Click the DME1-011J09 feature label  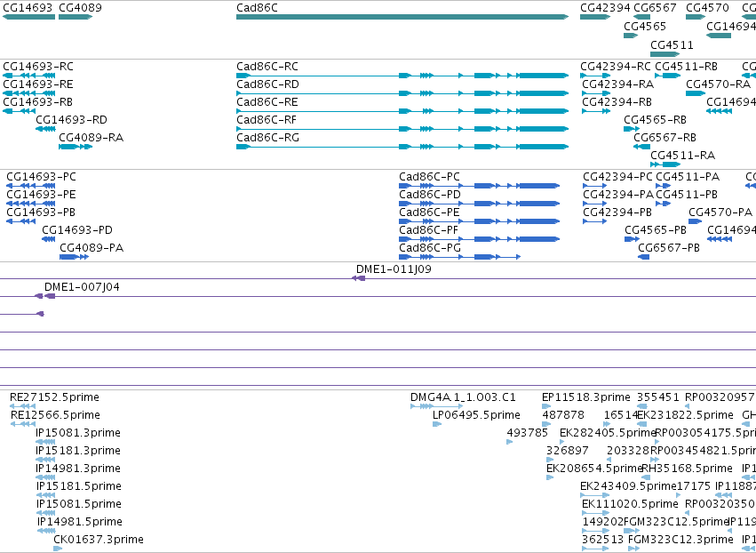[394, 268]
